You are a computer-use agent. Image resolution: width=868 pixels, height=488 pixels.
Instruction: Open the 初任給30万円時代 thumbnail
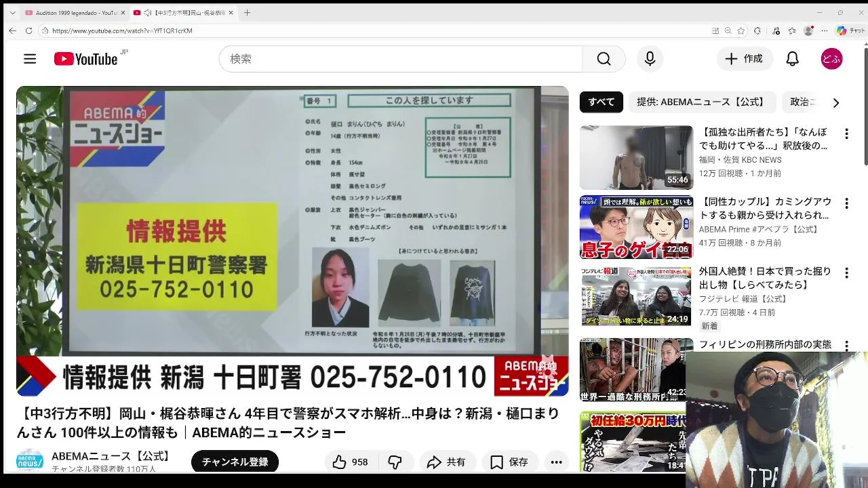pos(632,442)
